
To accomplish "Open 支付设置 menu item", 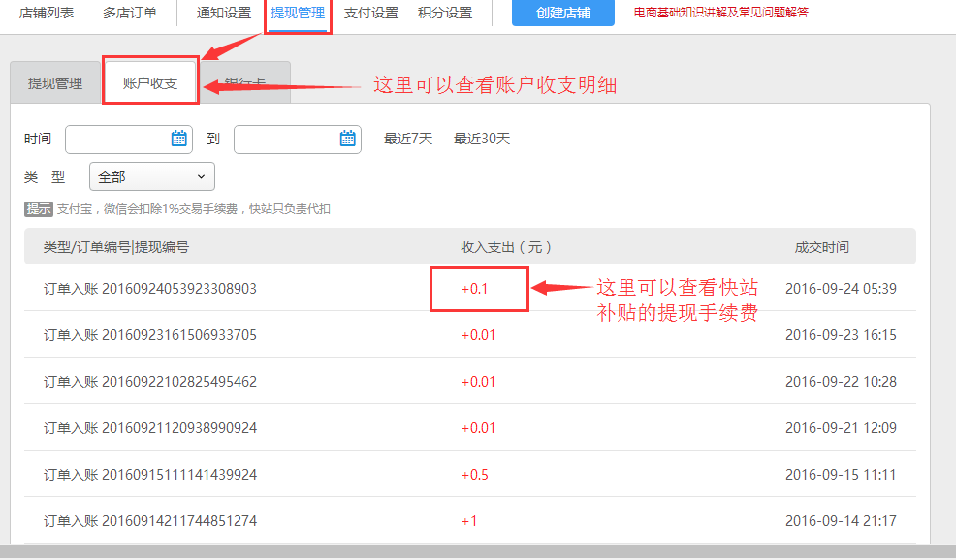I will [x=371, y=14].
